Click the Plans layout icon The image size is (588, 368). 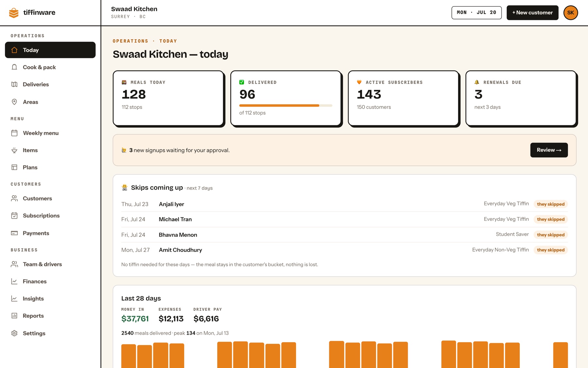pyautogui.click(x=14, y=167)
